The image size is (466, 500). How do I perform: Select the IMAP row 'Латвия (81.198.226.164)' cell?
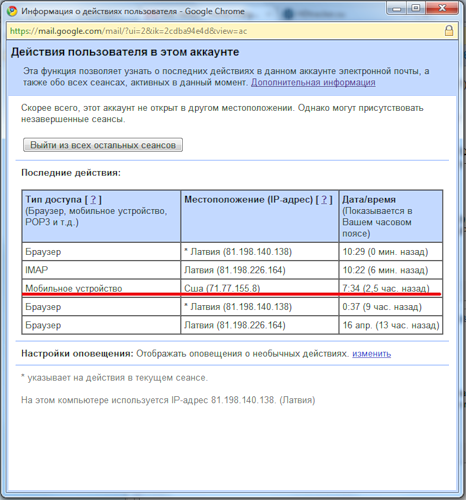(260, 270)
